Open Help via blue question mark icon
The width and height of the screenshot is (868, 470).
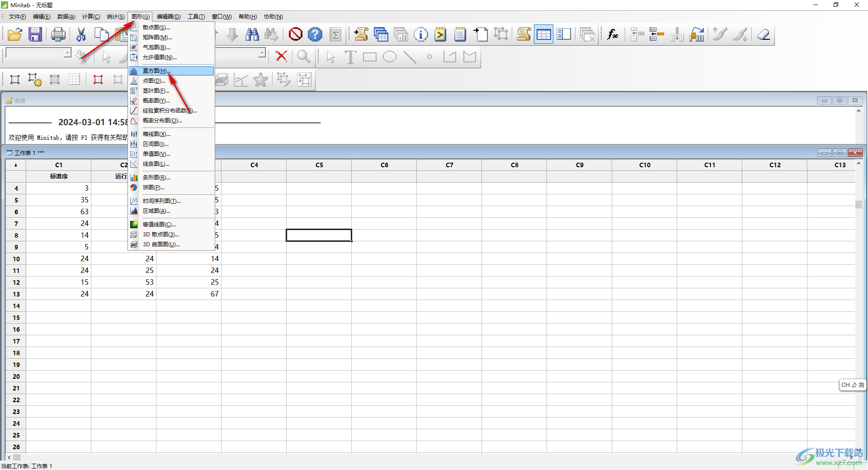pos(315,34)
